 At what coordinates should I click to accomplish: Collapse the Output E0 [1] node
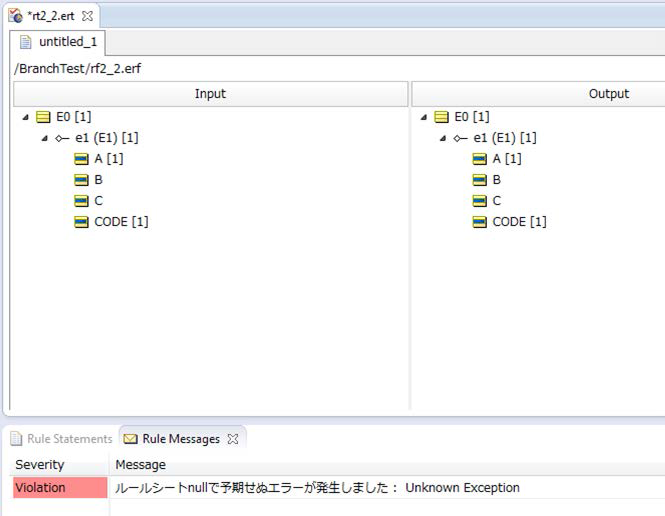click(424, 117)
